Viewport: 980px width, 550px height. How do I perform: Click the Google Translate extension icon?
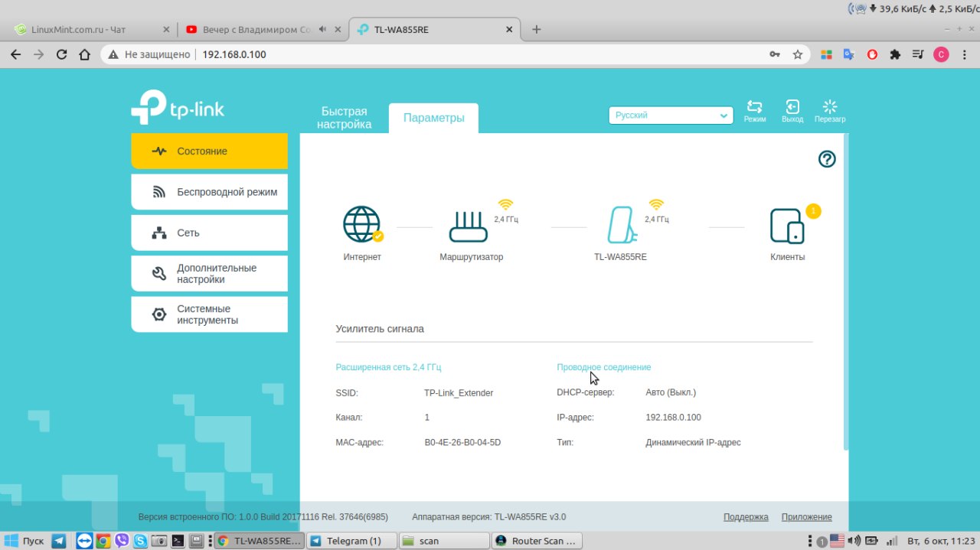848,54
